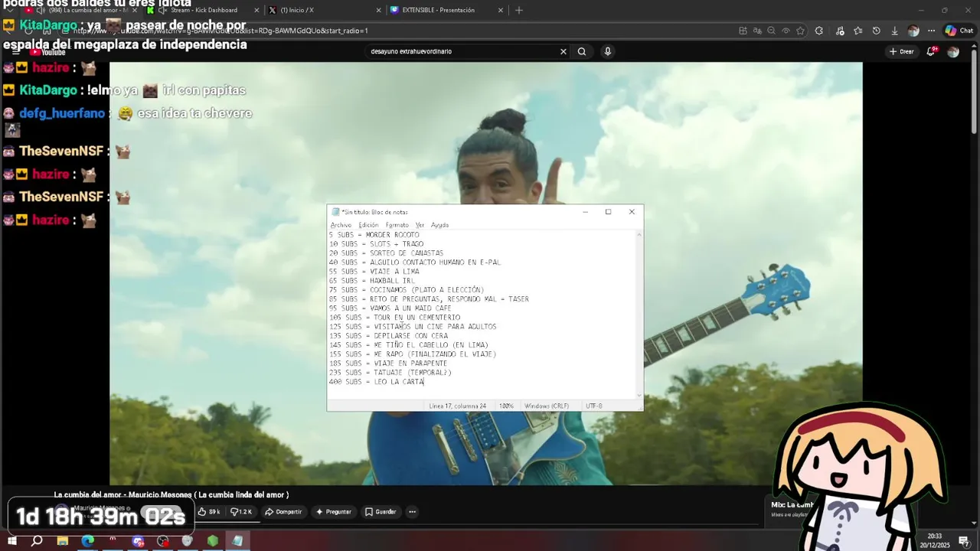Open the Mix playlist panel header
980x551 pixels.
coord(792,504)
